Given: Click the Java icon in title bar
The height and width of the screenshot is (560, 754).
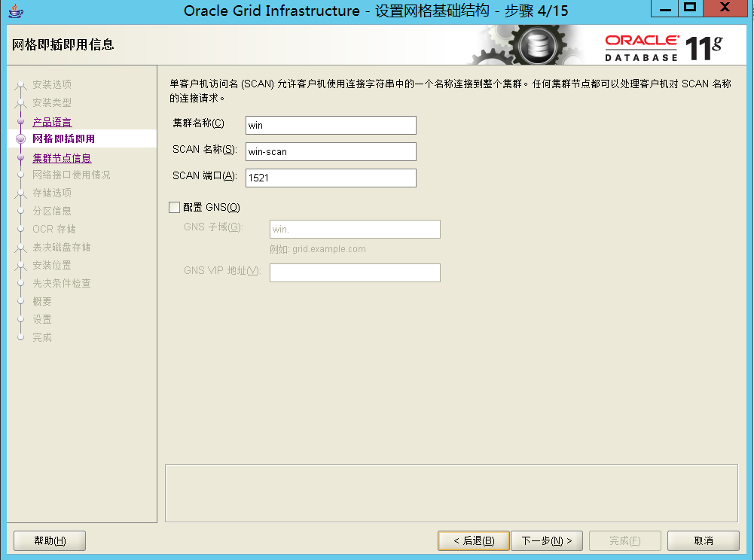Looking at the screenshot, I should [16, 11].
